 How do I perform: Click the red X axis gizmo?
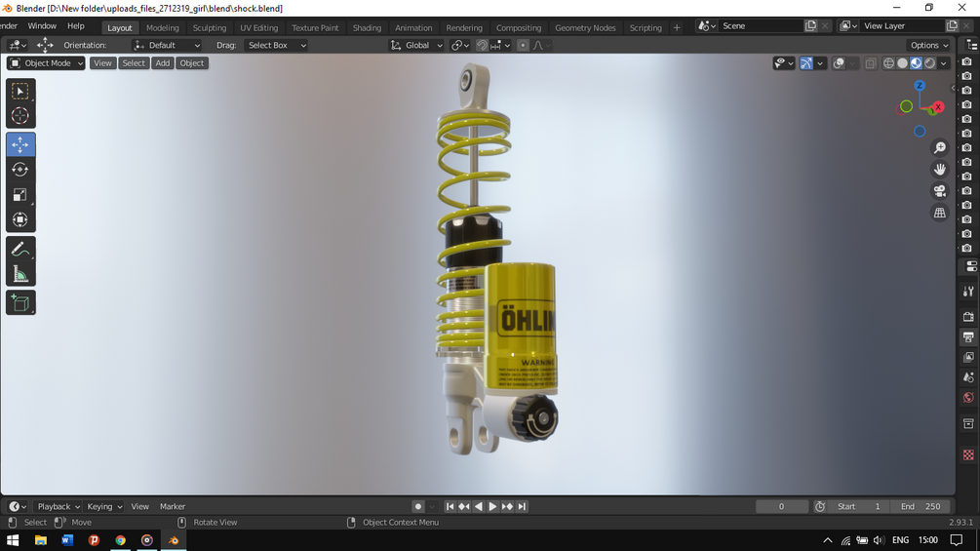[938, 107]
